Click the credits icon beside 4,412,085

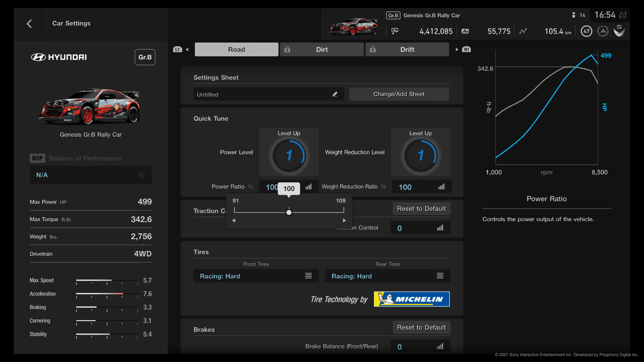click(x=395, y=31)
